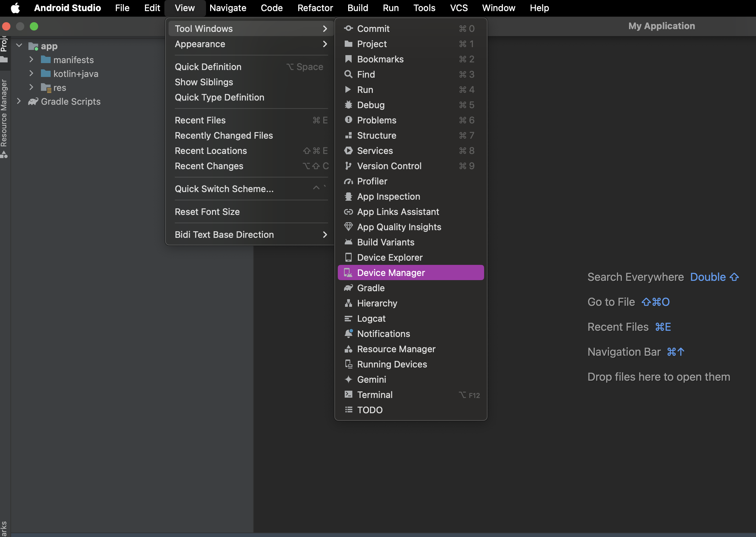Toggle Quick Switch Scheme option
Image resolution: width=756 pixels, height=537 pixels.
click(x=224, y=188)
